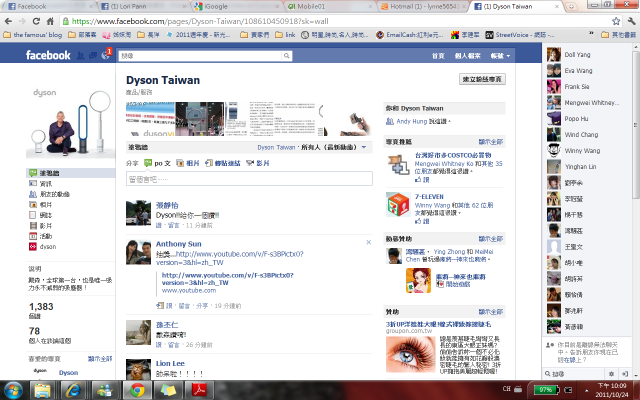
Task: Reload the page with refresh icon
Action: (x=36, y=21)
